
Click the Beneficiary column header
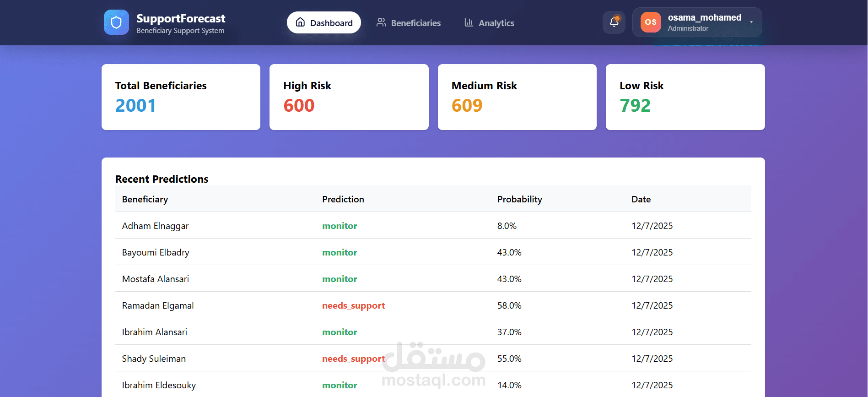click(145, 199)
